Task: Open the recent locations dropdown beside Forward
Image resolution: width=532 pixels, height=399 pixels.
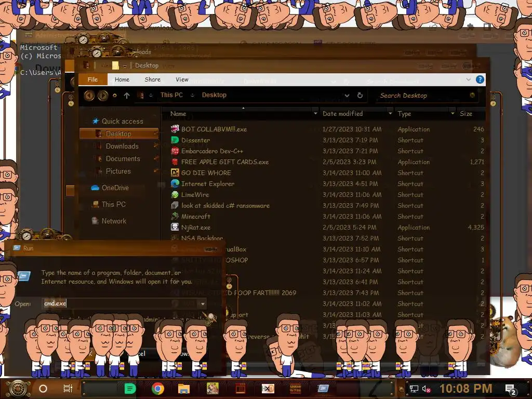Action: point(115,96)
